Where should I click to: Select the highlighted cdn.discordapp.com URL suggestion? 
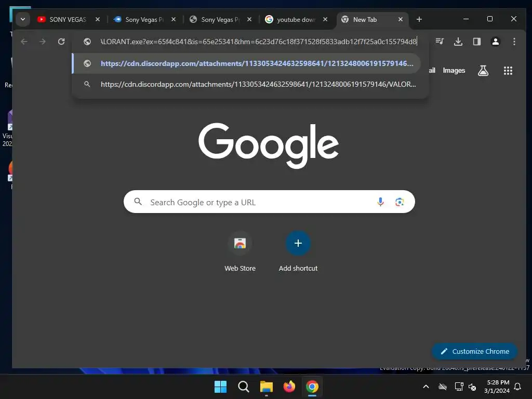[x=247, y=63]
